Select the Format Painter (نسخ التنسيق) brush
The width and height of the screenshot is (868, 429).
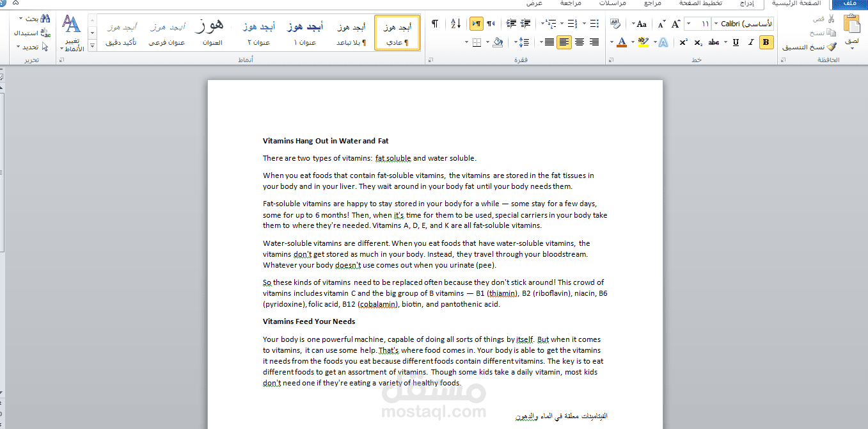click(x=832, y=47)
